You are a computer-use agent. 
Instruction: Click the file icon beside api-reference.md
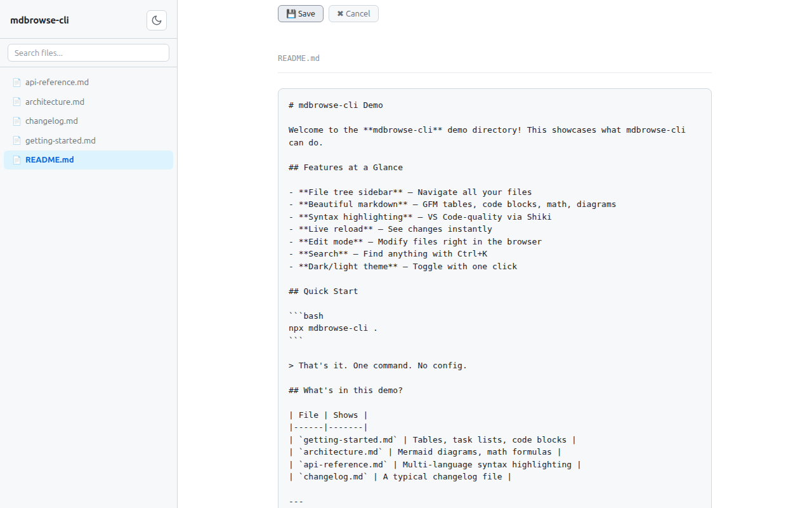[17, 83]
